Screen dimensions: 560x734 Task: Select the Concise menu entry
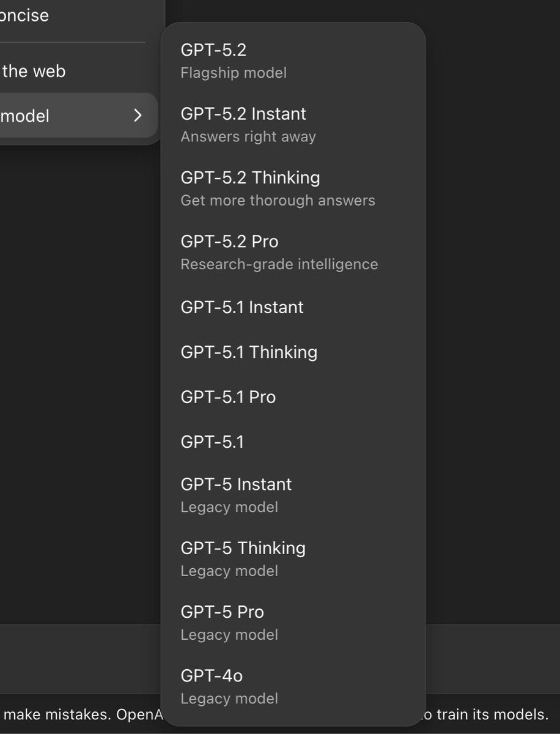[24, 15]
